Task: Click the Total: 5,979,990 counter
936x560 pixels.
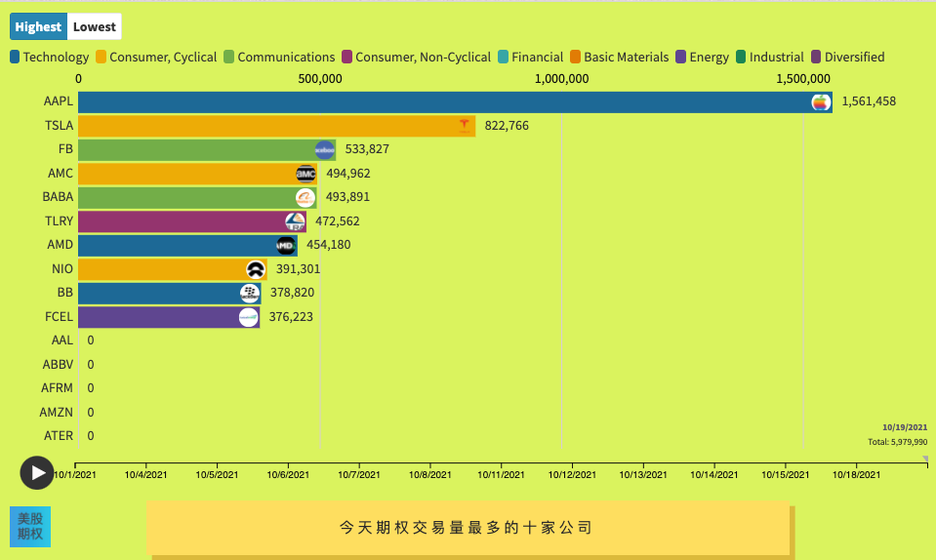Action: (x=897, y=442)
